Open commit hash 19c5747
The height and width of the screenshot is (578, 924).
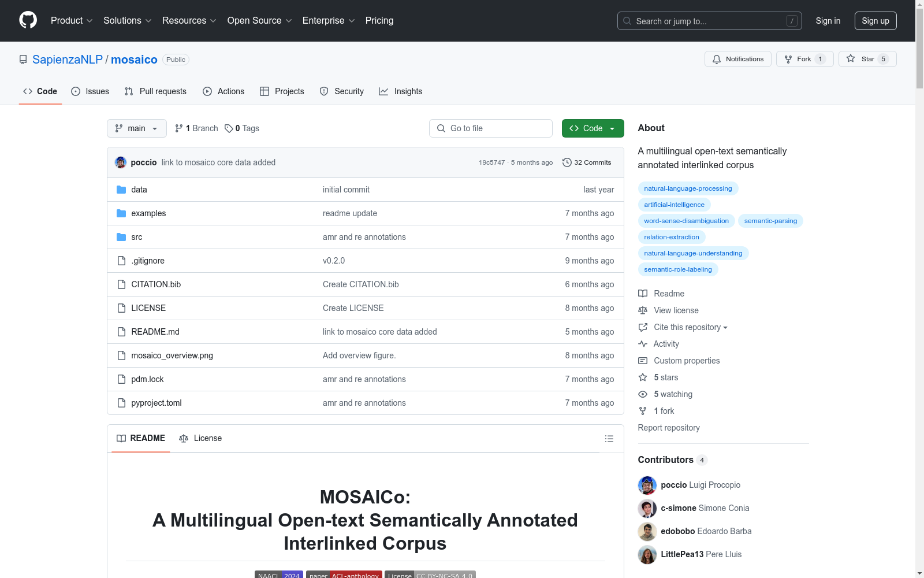pyautogui.click(x=491, y=162)
